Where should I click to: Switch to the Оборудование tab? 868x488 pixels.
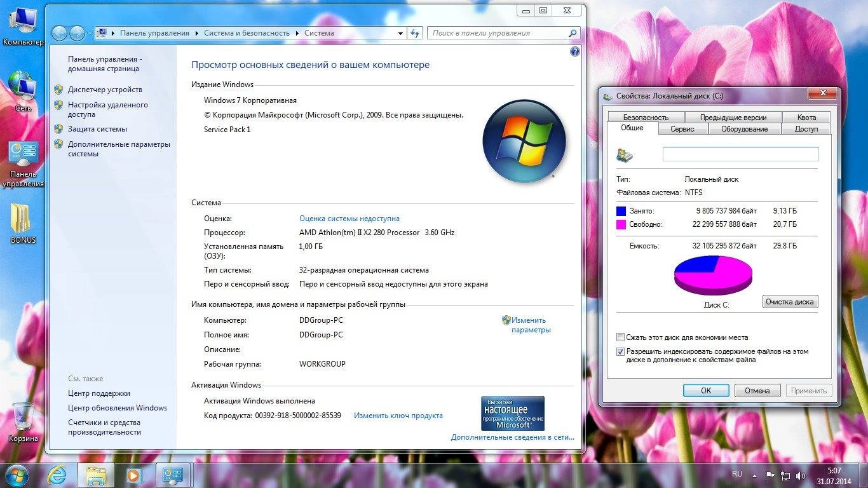coord(744,129)
